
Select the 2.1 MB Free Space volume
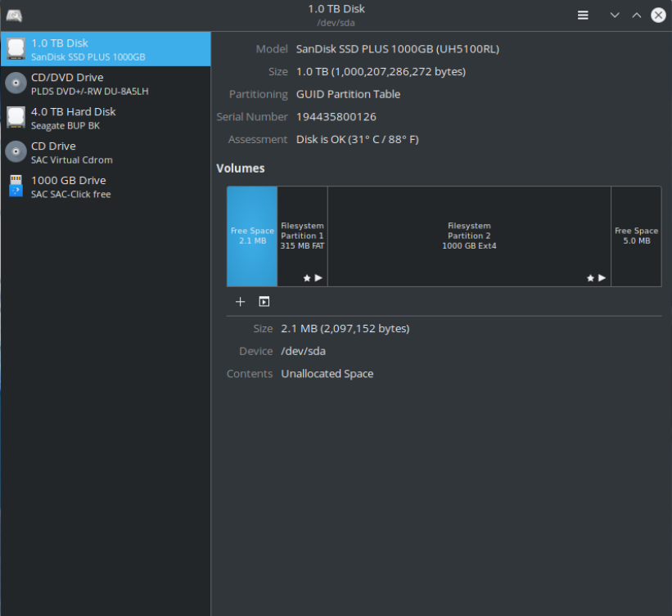coord(252,236)
